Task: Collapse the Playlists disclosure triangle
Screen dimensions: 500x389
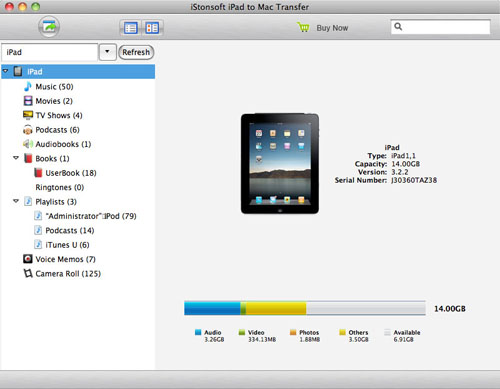Action: (16, 201)
